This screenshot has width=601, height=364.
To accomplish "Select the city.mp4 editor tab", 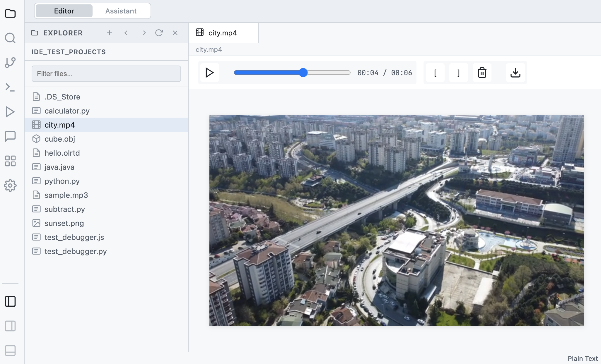I will [223, 33].
